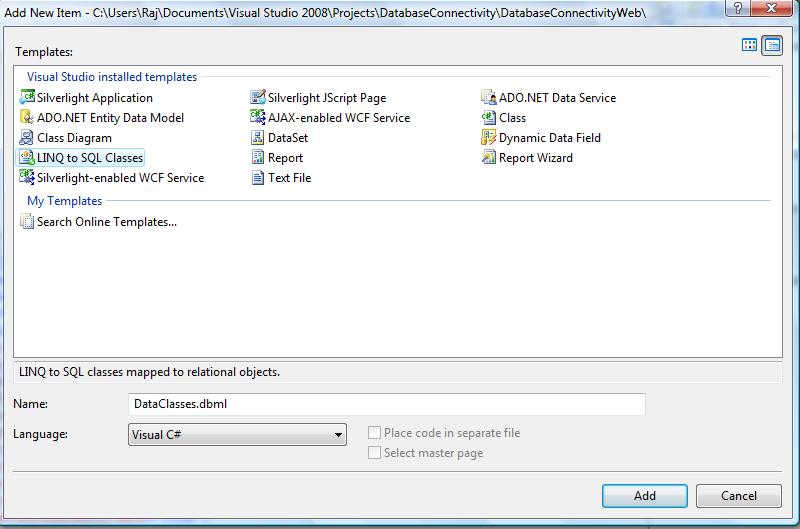Click the Add button
The height and width of the screenshot is (529, 800).
644,496
